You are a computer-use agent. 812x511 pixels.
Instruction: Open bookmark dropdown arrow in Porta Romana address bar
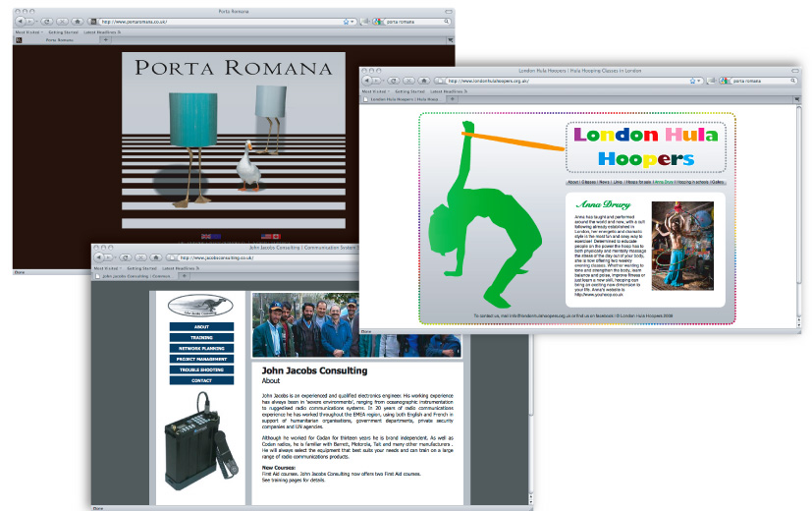click(x=352, y=22)
